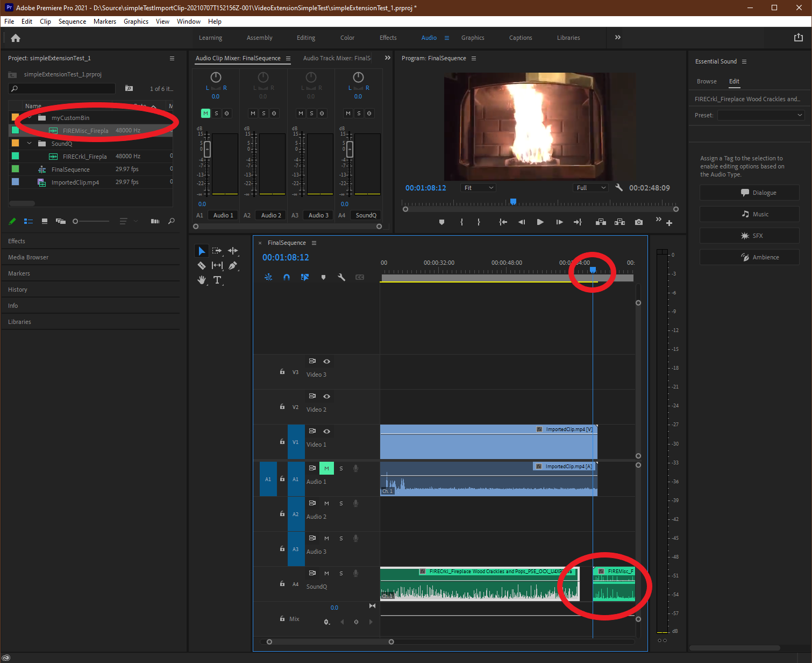Assign the Ambience audio type
The image size is (812, 663).
pos(749,257)
